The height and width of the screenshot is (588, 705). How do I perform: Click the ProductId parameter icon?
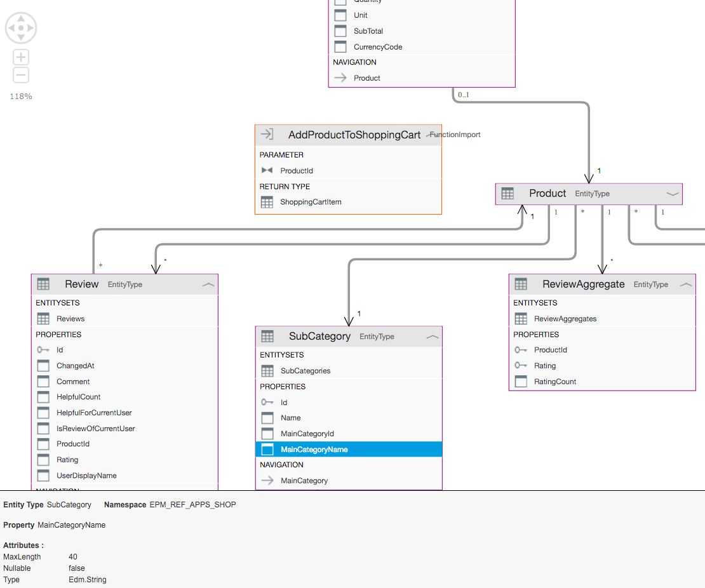click(x=267, y=170)
